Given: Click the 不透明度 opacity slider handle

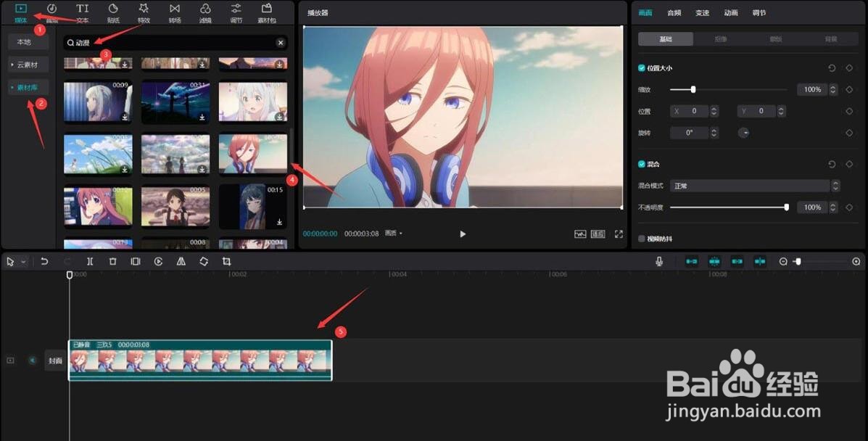Looking at the screenshot, I should tap(787, 207).
